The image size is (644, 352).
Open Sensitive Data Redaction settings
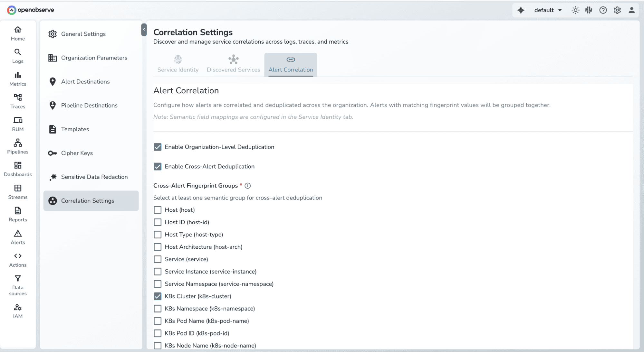(94, 177)
